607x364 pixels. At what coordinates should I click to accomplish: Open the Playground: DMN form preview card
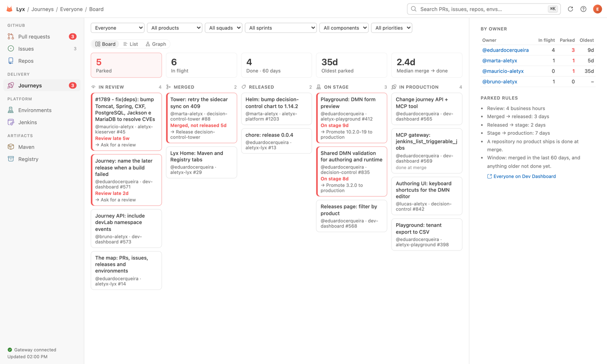tap(351, 118)
